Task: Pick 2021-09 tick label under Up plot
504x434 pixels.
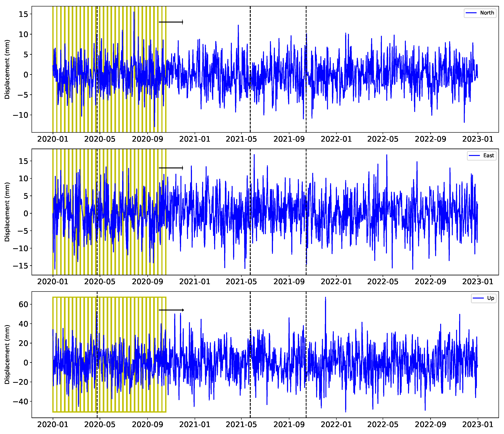Action: point(289,424)
